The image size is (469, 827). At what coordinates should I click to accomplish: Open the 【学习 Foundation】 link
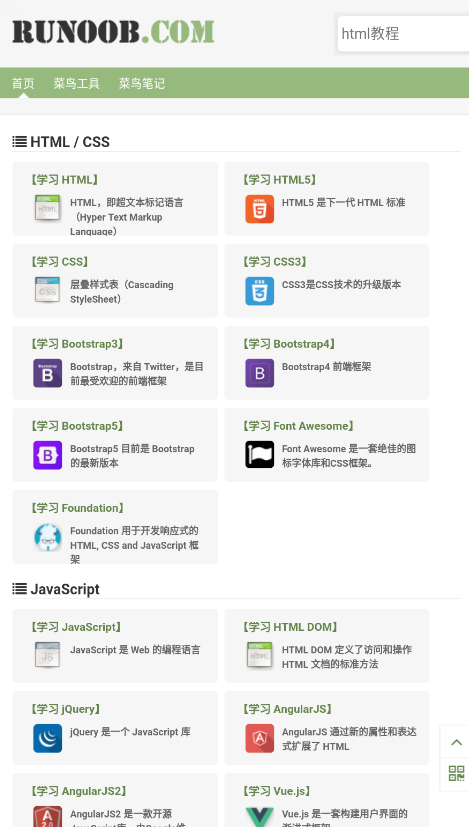point(78,508)
